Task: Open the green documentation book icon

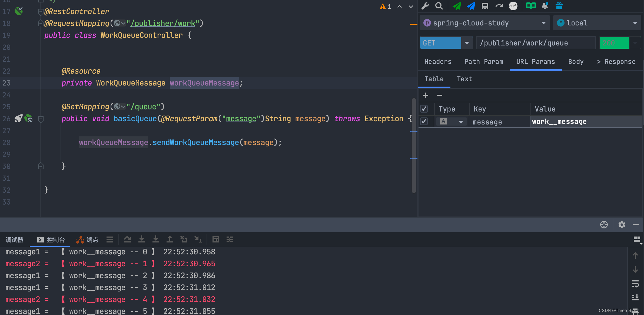Action: pyautogui.click(x=531, y=6)
